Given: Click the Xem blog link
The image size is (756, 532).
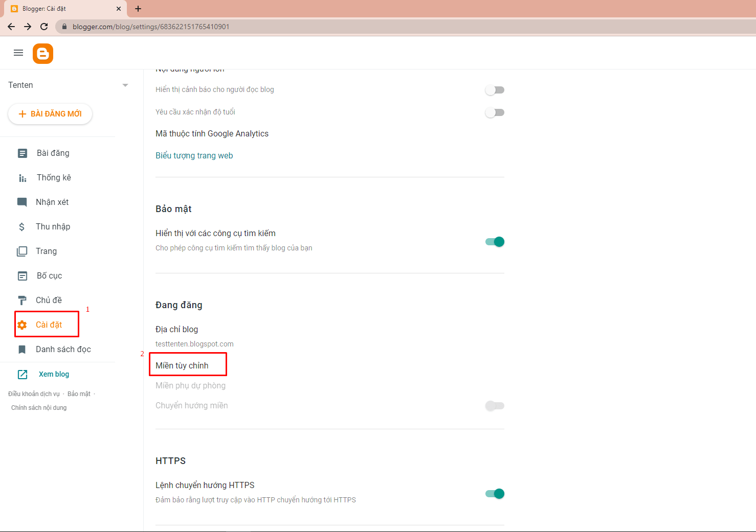Looking at the screenshot, I should 54,375.
